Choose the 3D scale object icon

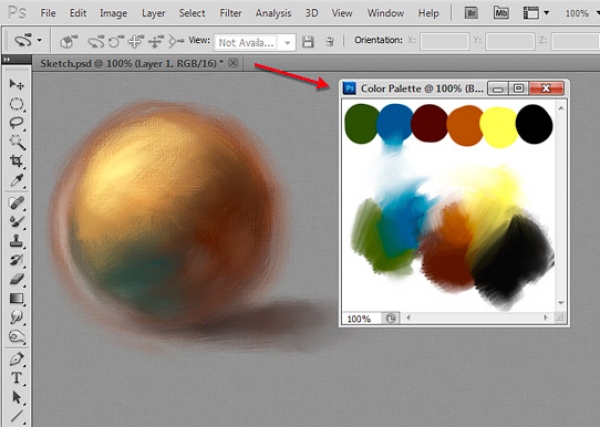tap(176, 41)
